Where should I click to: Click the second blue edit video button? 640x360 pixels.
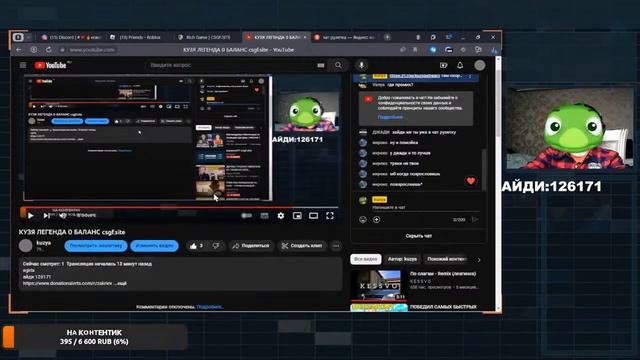[x=154, y=246]
